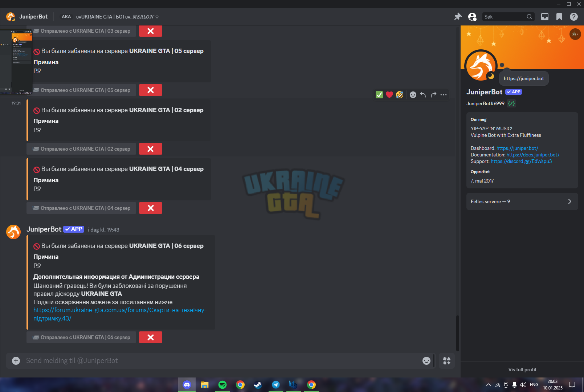Add green checkmark reaction to message
Image resolution: width=584 pixels, height=392 pixels.
(x=379, y=95)
